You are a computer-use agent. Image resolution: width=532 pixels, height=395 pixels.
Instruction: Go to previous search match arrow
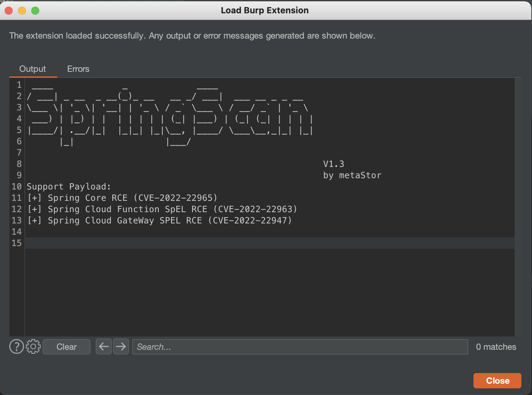[104, 347]
